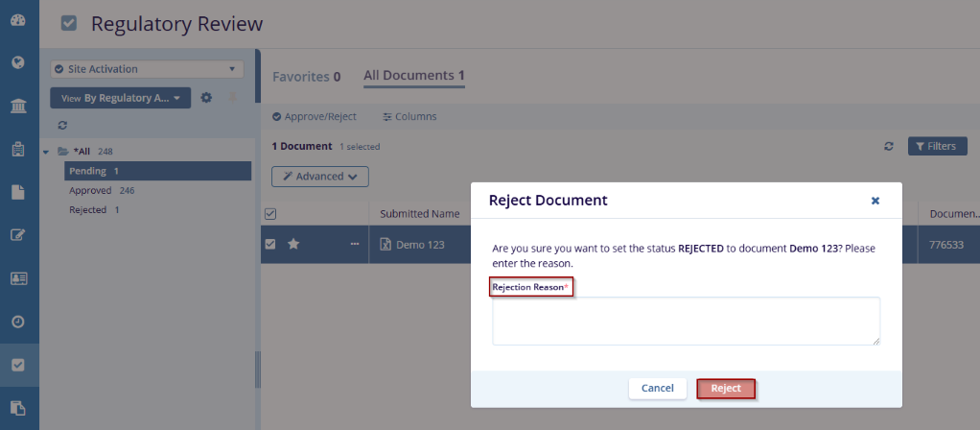Refresh the folder tree with refresh icon
Viewport: 980px width, 430px height.
point(62,125)
